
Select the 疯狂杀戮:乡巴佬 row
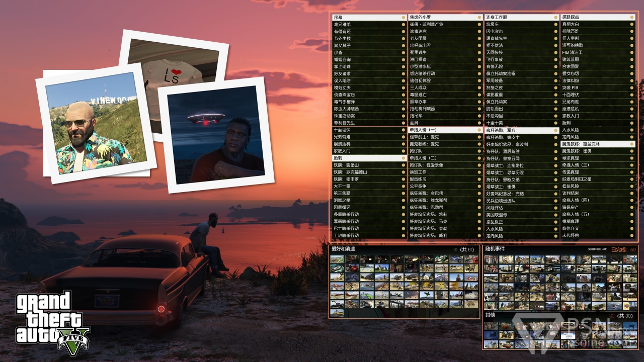445,193
